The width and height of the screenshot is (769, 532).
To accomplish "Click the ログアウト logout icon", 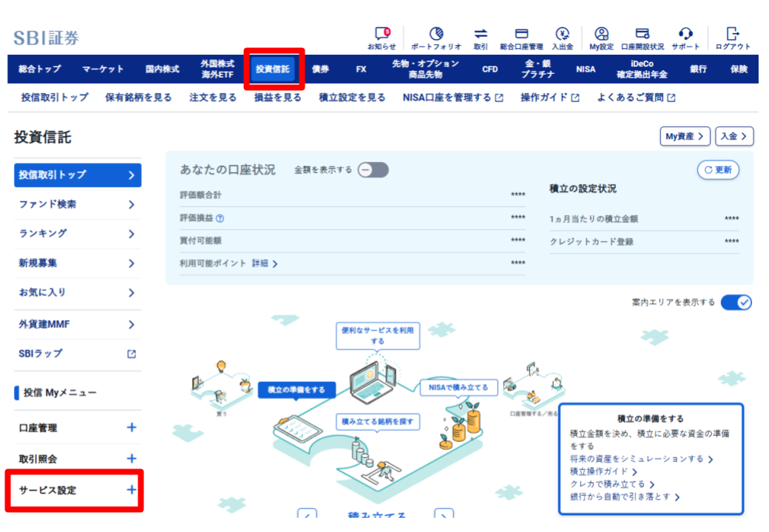I will 733,34.
